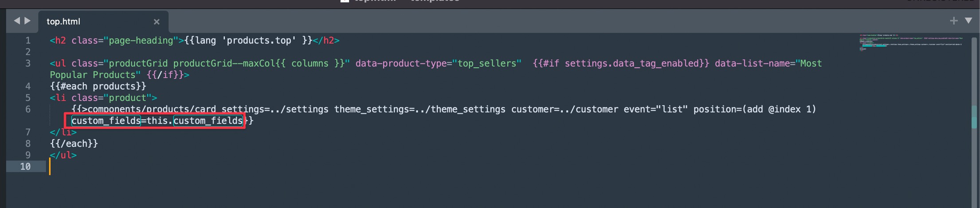The height and width of the screenshot is (208, 980).
Task: Click the closing </ul> tag
Action: pyautogui.click(x=63, y=155)
